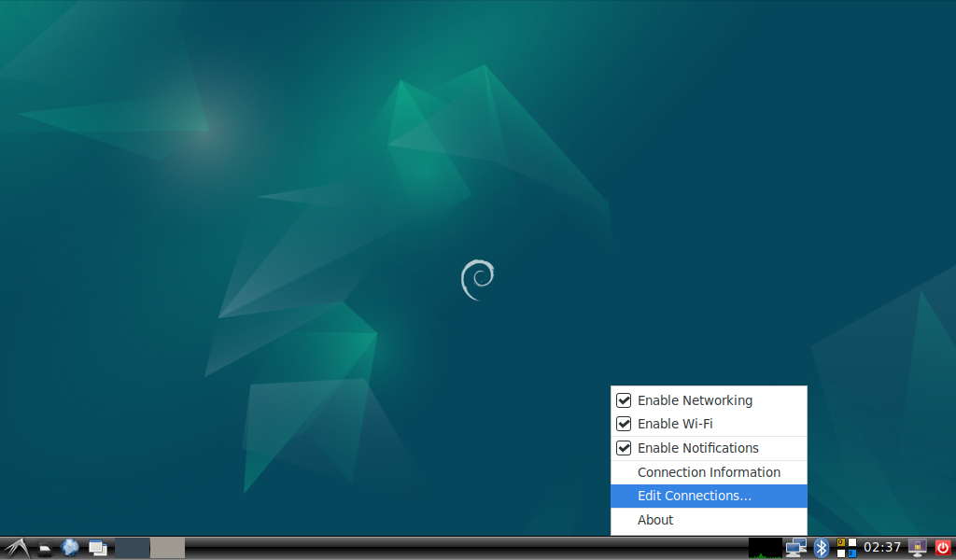Click the 02:37 panel clock

pos(882,547)
